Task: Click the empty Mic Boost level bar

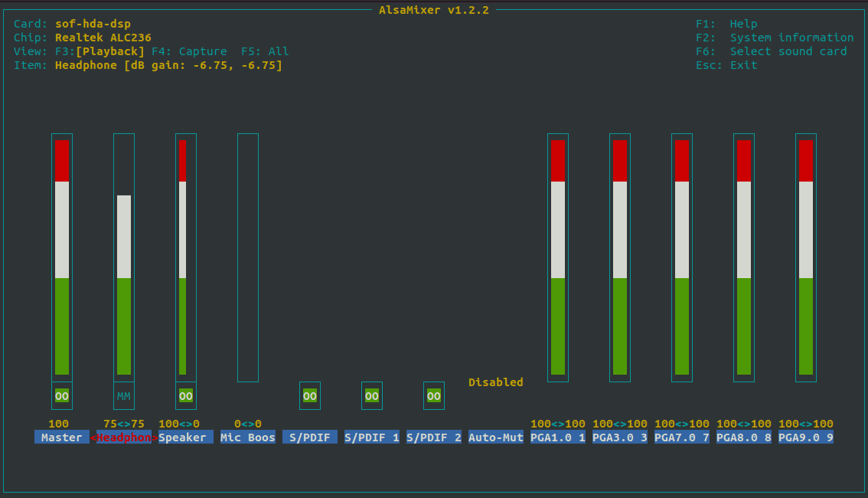Action: (248, 257)
